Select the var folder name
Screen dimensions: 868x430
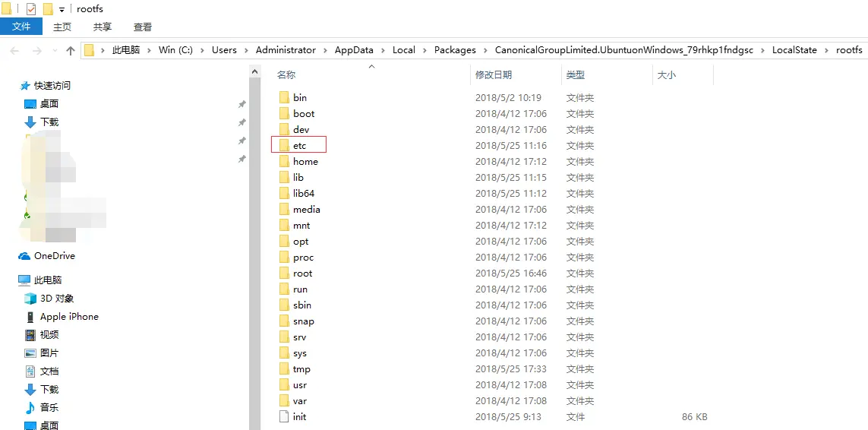click(300, 401)
